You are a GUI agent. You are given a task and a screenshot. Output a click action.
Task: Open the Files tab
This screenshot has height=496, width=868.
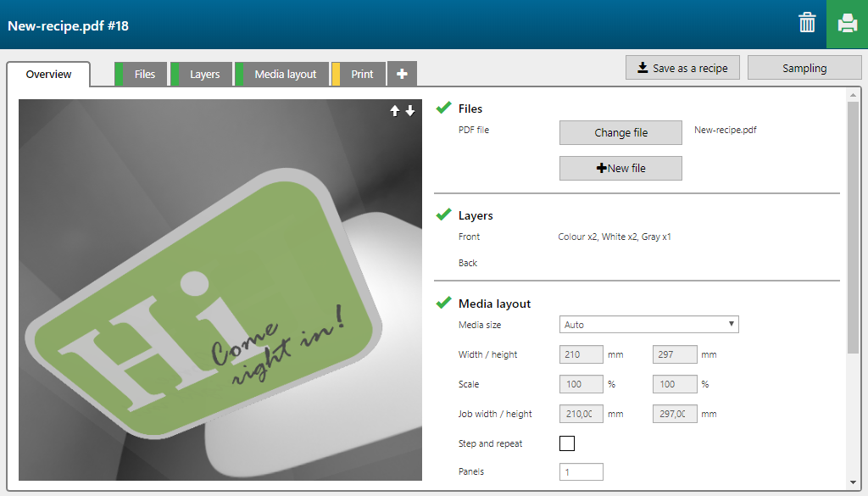click(x=141, y=74)
